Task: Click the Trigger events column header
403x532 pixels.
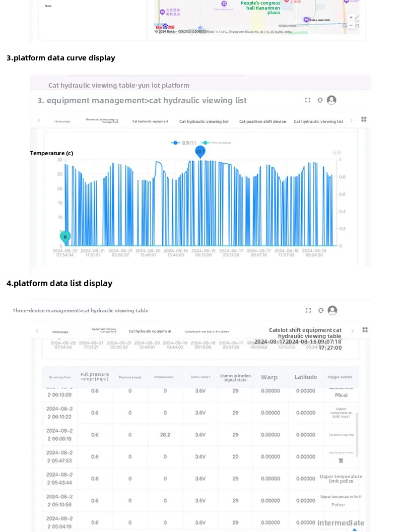Action: pyautogui.click(x=340, y=377)
